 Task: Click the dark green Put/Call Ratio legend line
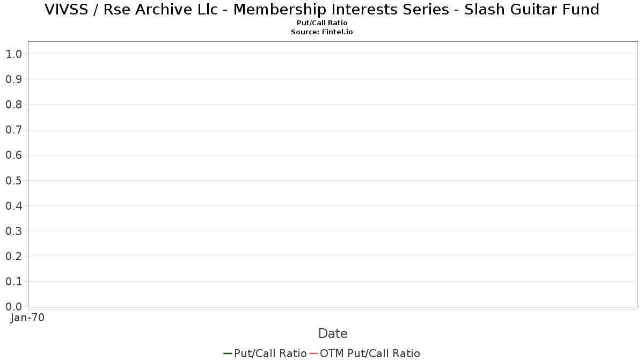click(x=228, y=353)
